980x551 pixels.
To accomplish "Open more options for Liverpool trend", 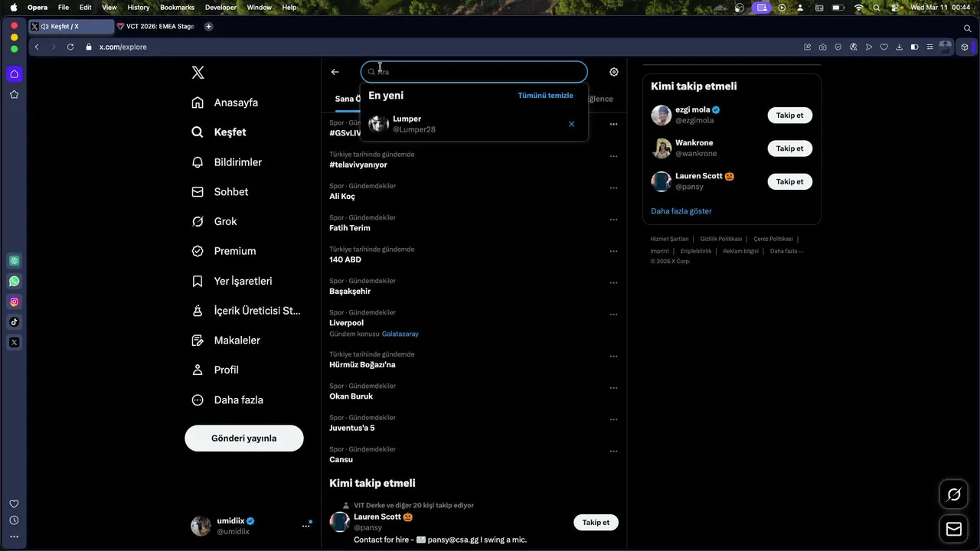I will tap(613, 315).
